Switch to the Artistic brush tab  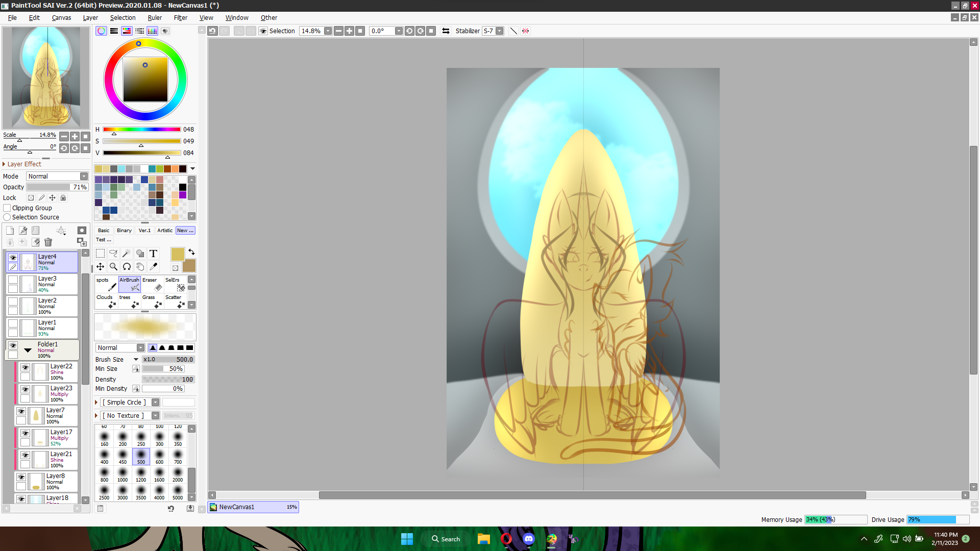pyautogui.click(x=164, y=231)
